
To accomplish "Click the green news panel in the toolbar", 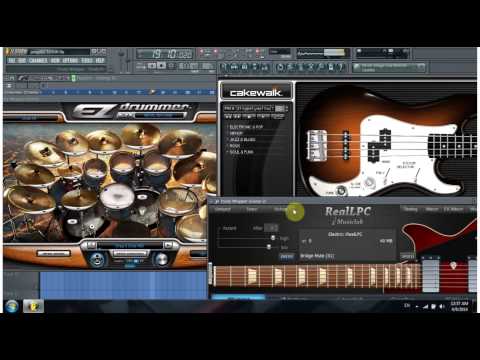I will 389,68.
